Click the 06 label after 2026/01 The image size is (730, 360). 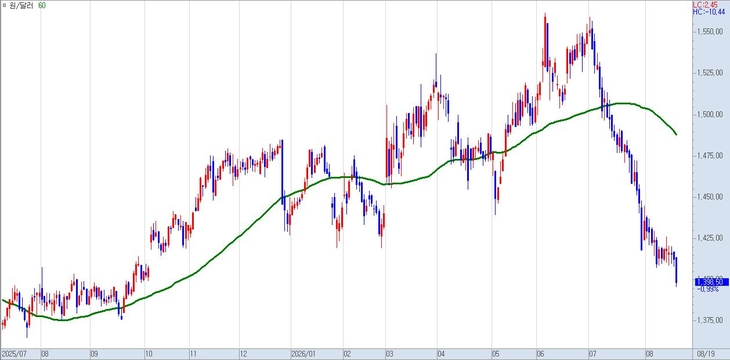tap(542, 353)
